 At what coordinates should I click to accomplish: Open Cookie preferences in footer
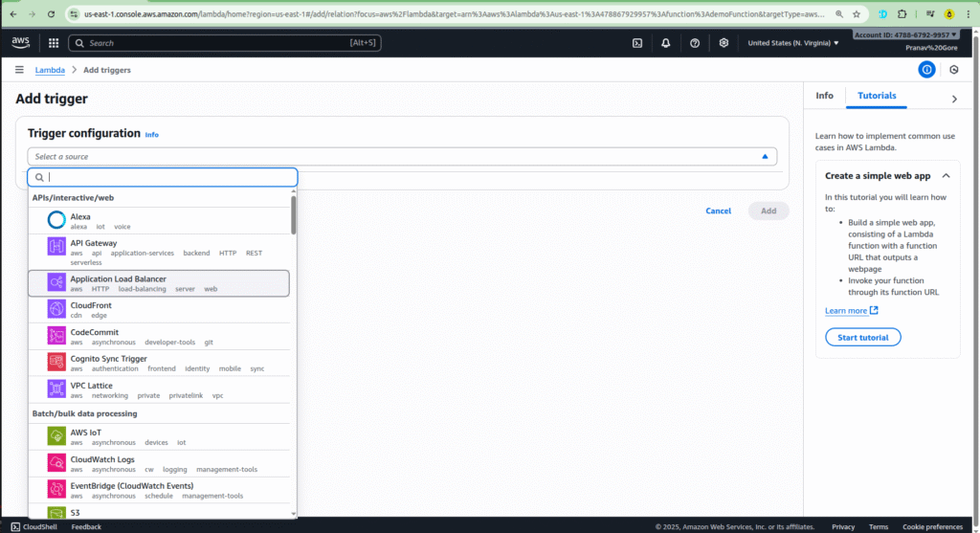[x=932, y=526]
